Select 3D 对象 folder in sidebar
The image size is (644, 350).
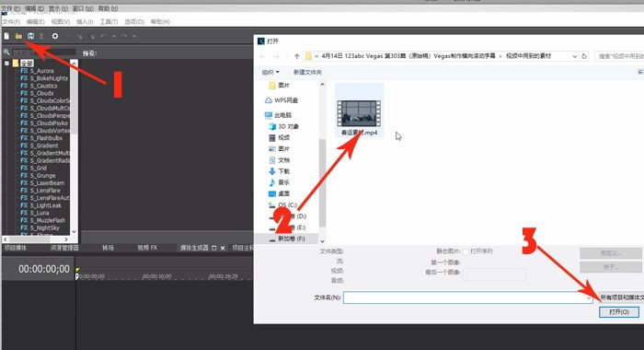[x=283, y=126]
